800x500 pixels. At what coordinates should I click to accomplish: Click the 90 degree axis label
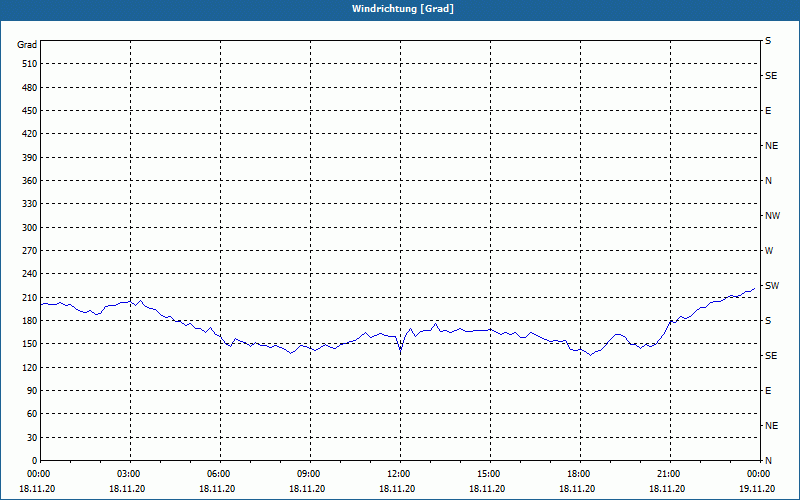pos(31,391)
